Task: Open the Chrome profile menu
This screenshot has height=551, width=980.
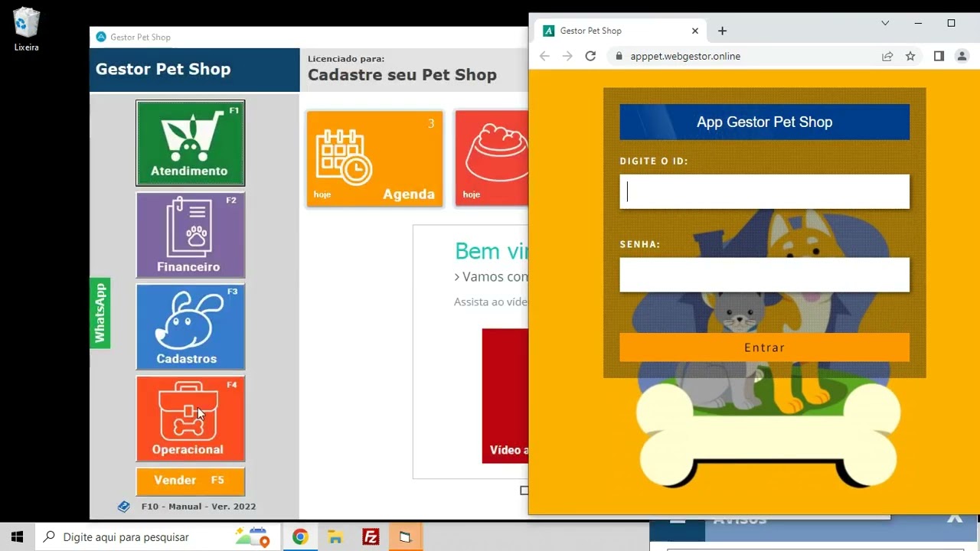Action: [x=962, y=56]
